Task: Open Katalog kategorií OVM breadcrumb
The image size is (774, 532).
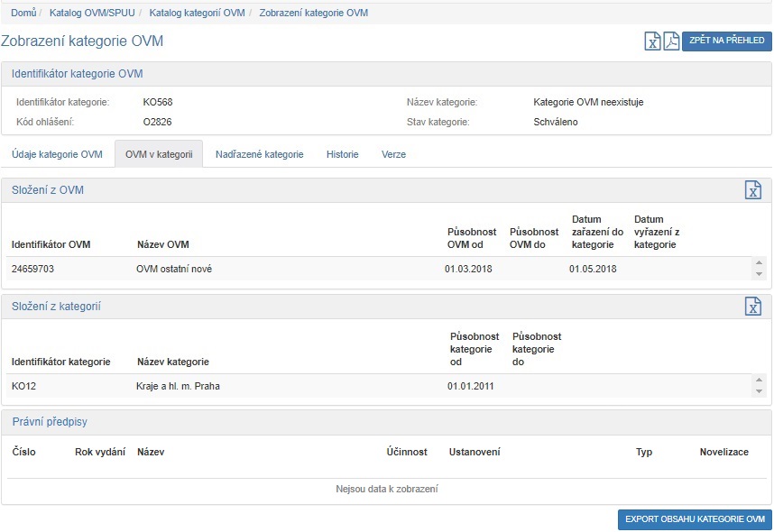Action: pyautogui.click(x=198, y=14)
